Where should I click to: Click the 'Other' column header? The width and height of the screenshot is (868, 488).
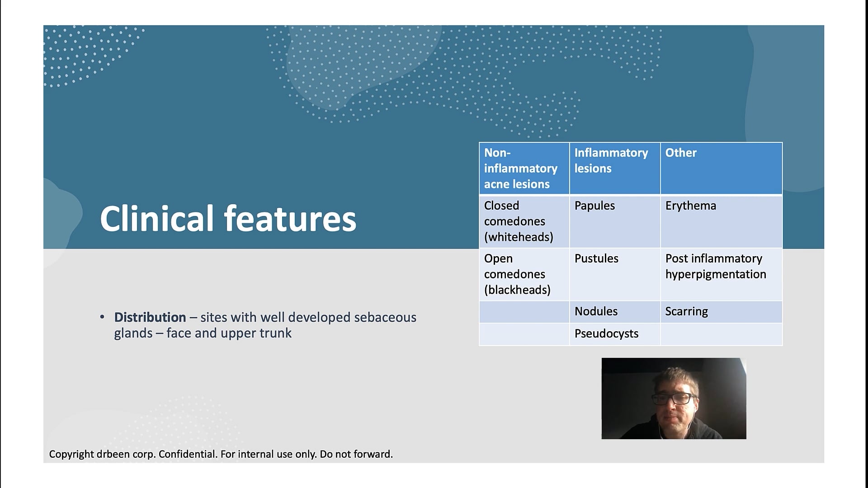[722, 169]
